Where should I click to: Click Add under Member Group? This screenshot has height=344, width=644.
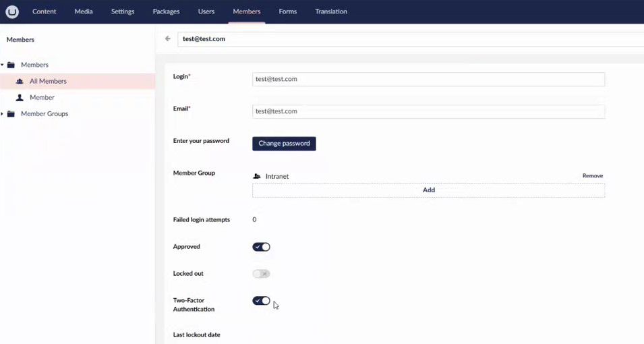[x=429, y=190]
